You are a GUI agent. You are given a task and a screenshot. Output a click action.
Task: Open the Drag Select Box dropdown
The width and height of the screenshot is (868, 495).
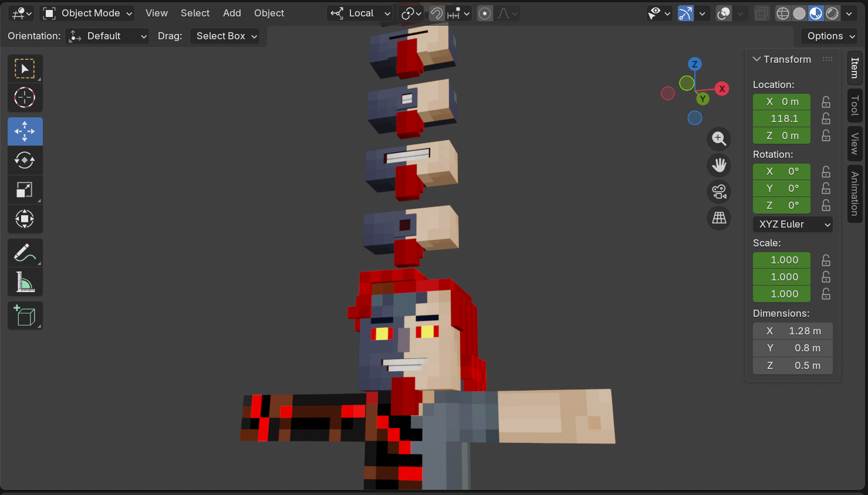[x=225, y=36]
